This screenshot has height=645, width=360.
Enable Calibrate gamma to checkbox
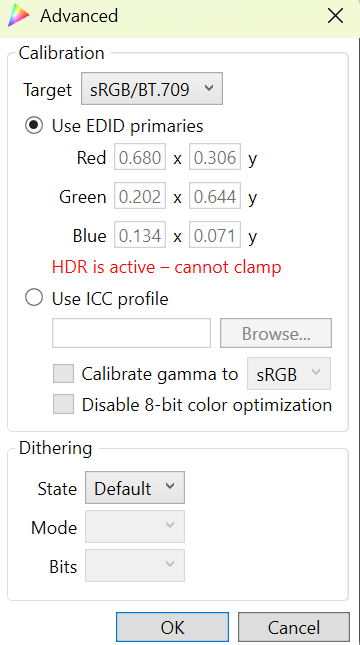pyautogui.click(x=63, y=374)
